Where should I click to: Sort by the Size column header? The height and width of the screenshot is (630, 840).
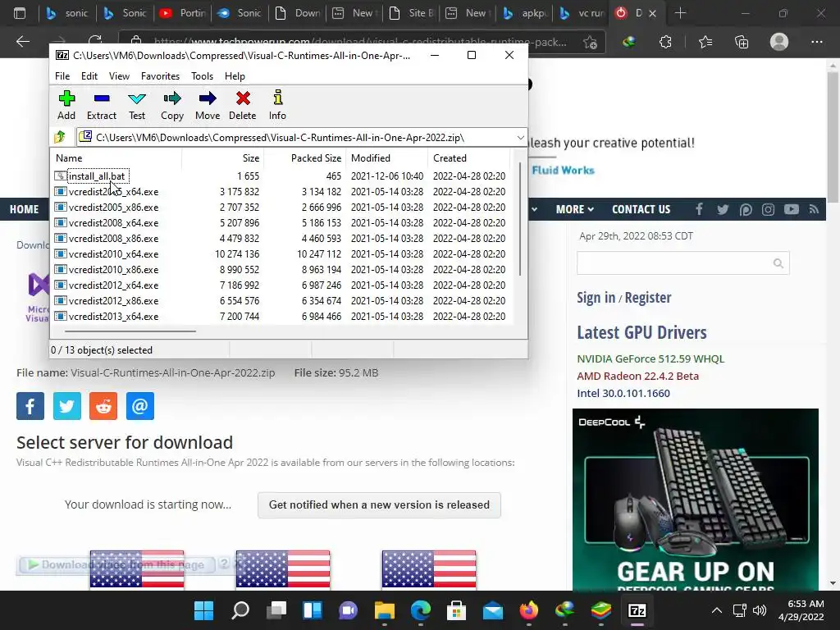[x=223, y=158]
